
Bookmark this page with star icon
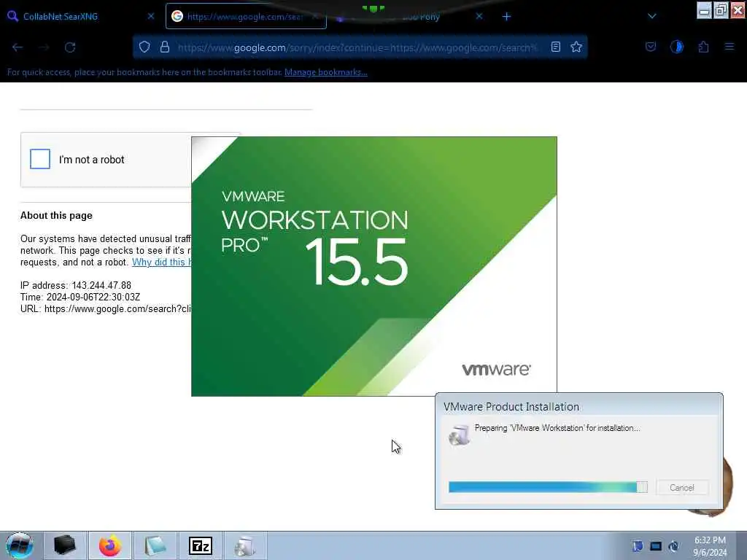tap(576, 47)
